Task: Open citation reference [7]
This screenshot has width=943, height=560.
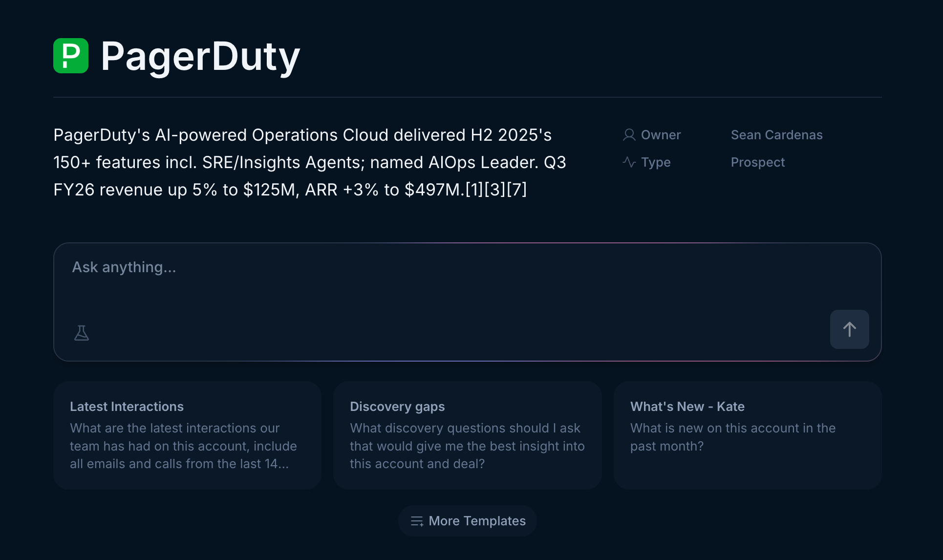Action: tap(516, 190)
